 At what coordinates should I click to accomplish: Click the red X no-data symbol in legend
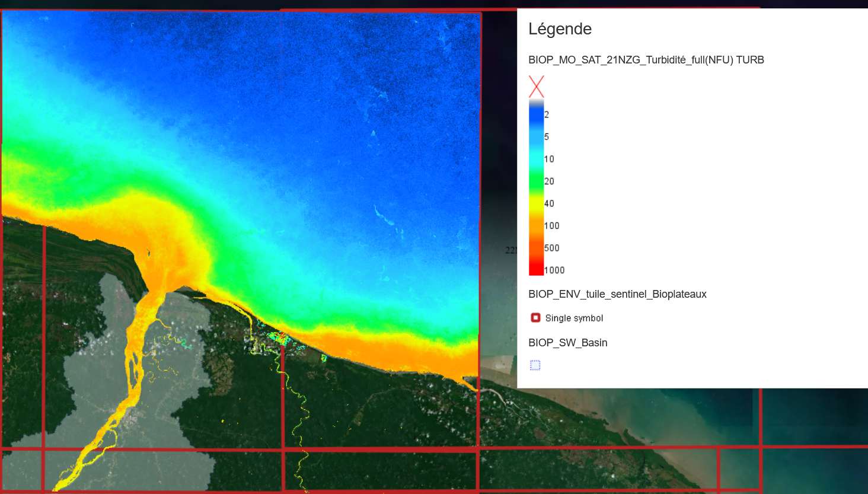pyautogui.click(x=536, y=87)
